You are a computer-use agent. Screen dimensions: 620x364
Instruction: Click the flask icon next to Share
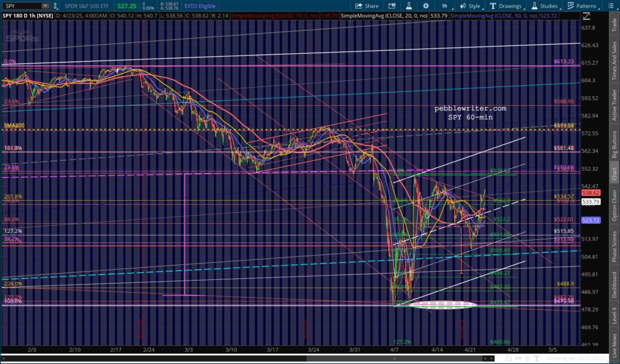coord(409,6)
